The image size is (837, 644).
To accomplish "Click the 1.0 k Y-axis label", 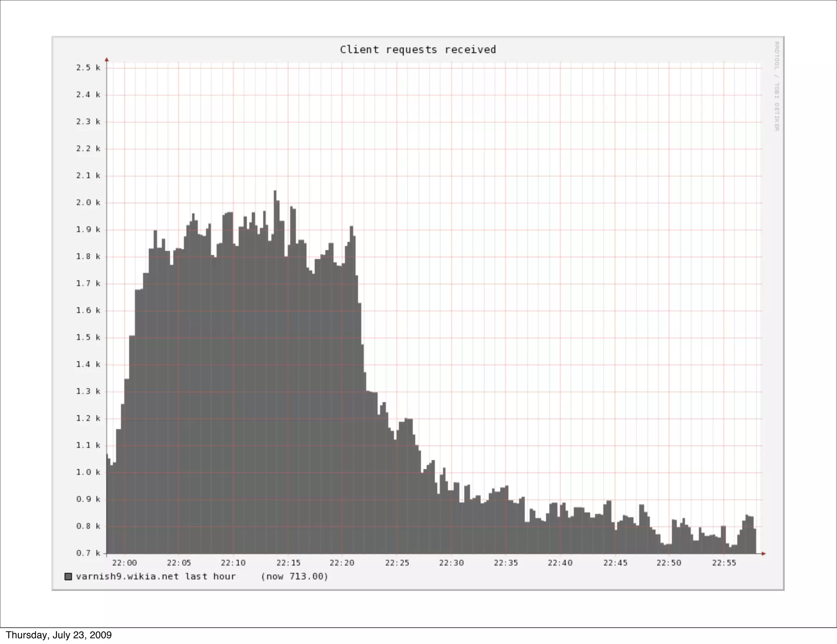I will coord(88,472).
